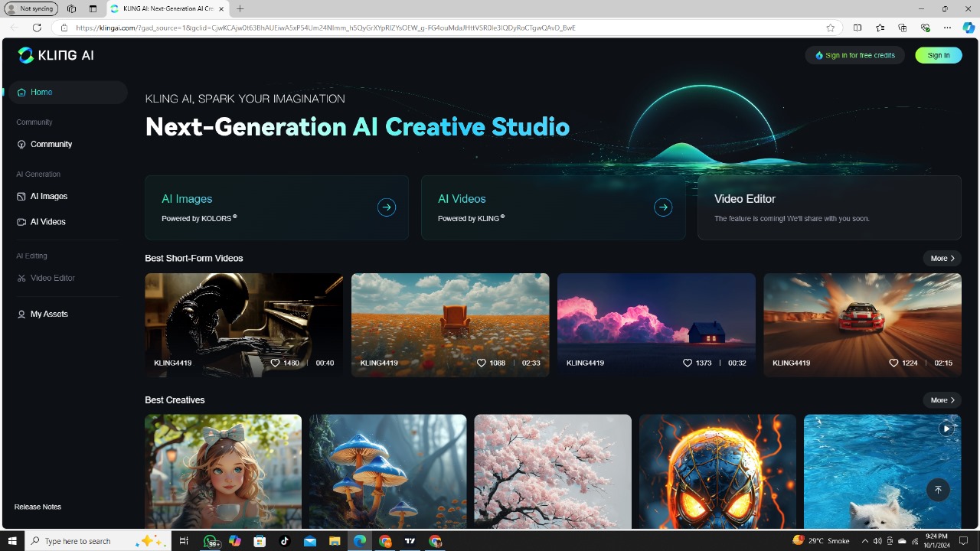The image size is (980, 551).
Task: Click Sign in for free credits
Action: [x=854, y=55]
